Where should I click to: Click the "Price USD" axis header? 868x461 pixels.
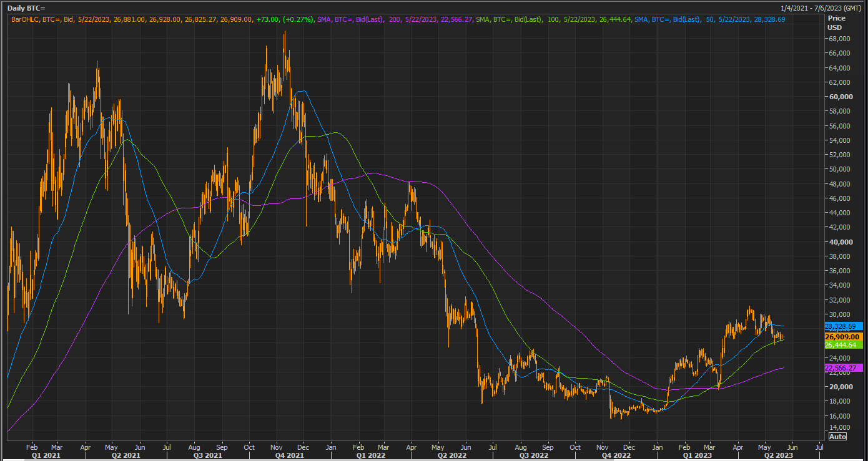pos(836,22)
